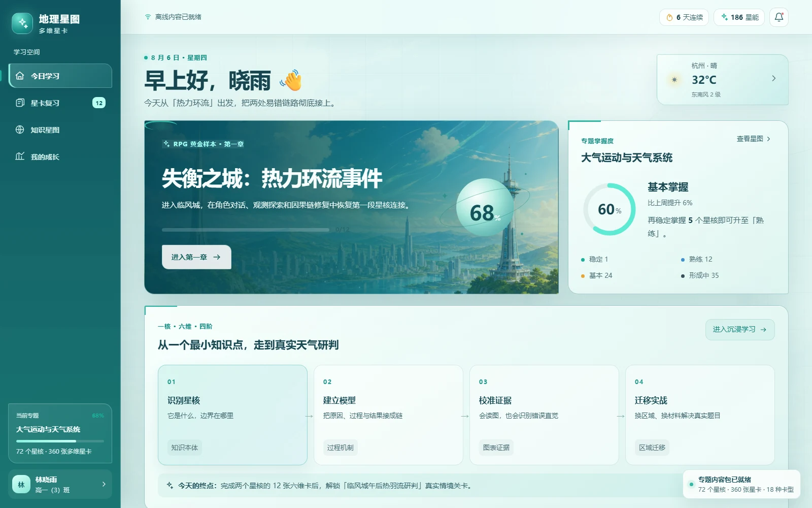This screenshot has height=508, width=812.
Task: Click the globe icon beside 知识星图
Action: coord(20,130)
